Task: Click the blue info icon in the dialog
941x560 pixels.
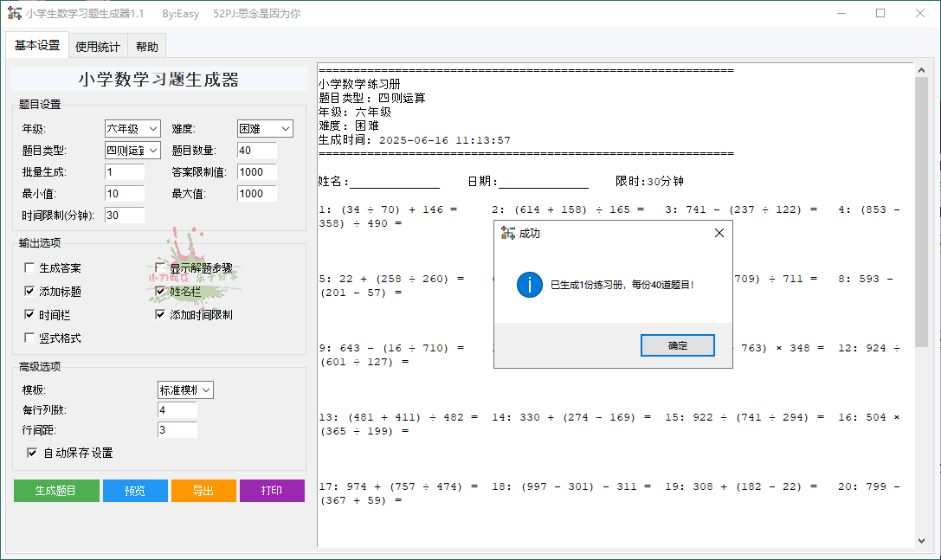Action: point(529,284)
